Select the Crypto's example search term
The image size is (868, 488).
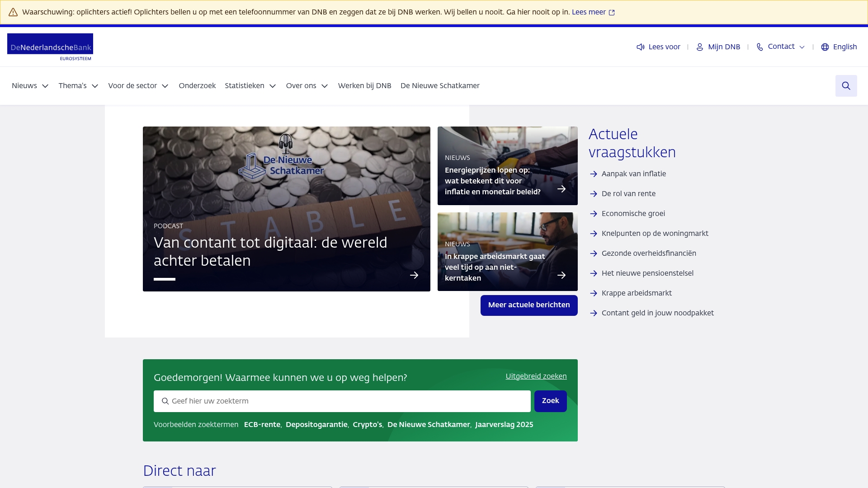pos(367,425)
